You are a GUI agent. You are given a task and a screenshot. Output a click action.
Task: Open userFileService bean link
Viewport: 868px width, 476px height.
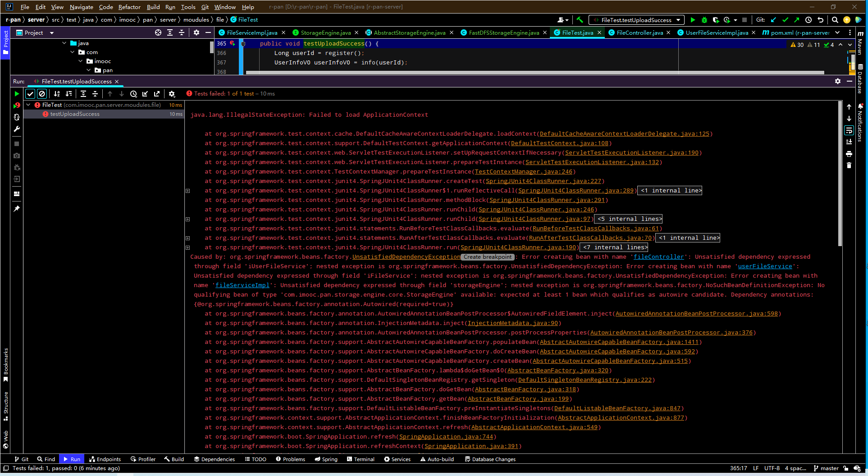coord(765,266)
